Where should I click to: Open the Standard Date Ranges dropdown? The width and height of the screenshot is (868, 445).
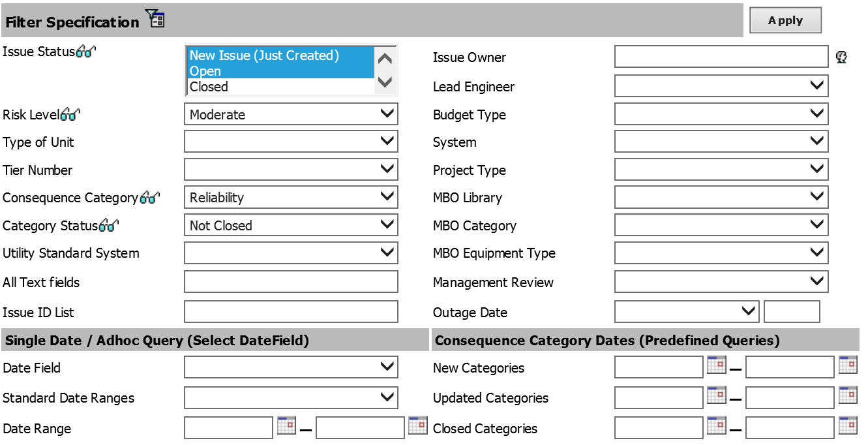coord(291,397)
